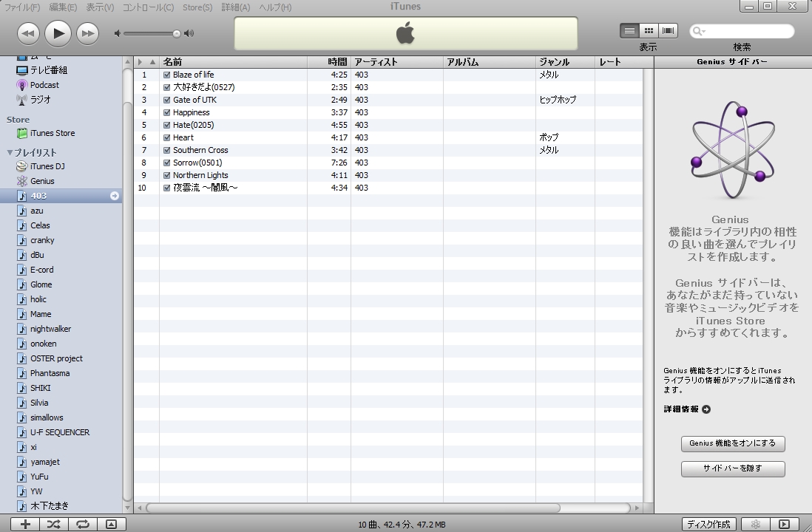Show or hide the artwork viewer

(111, 524)
